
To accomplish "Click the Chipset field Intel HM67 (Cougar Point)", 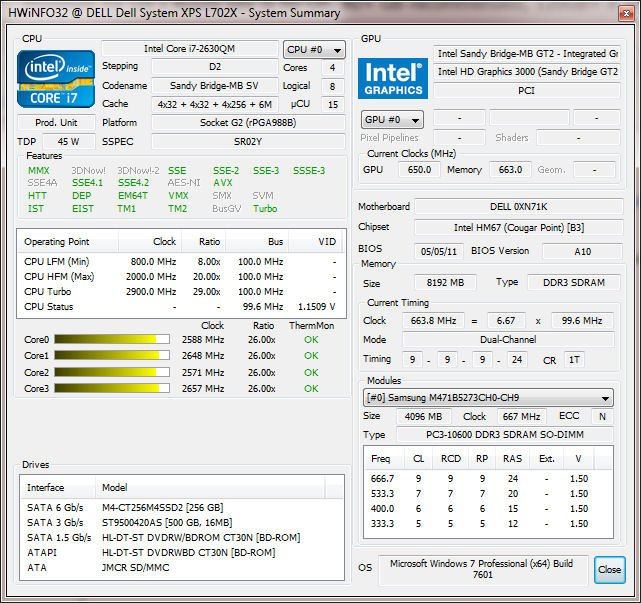I will pyautogui.click(x=519, y=228).
